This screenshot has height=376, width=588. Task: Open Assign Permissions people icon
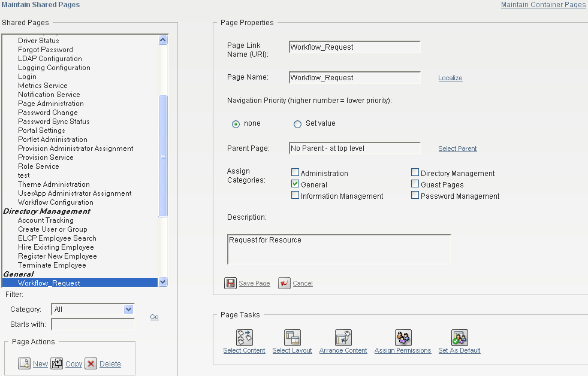pyautogui.click(x=403, y=338)
